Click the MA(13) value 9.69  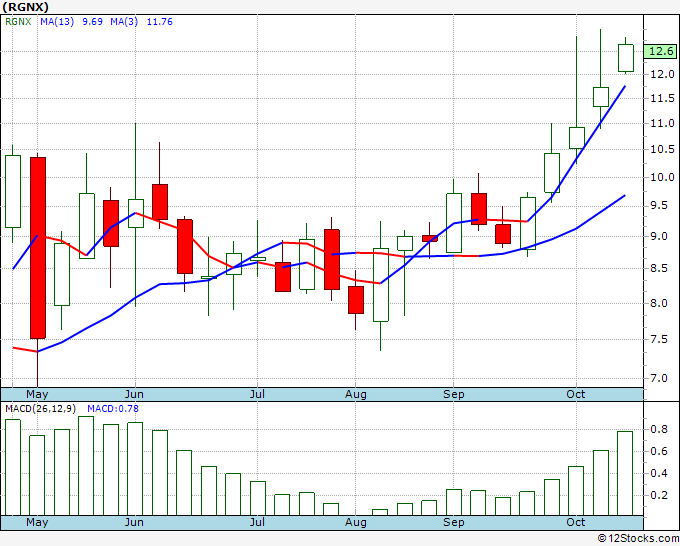pyautogui.click(x=92, y=22)
